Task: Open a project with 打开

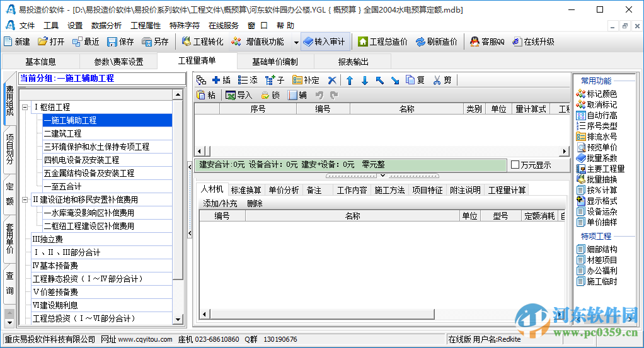Action: (x=51, y=42)
